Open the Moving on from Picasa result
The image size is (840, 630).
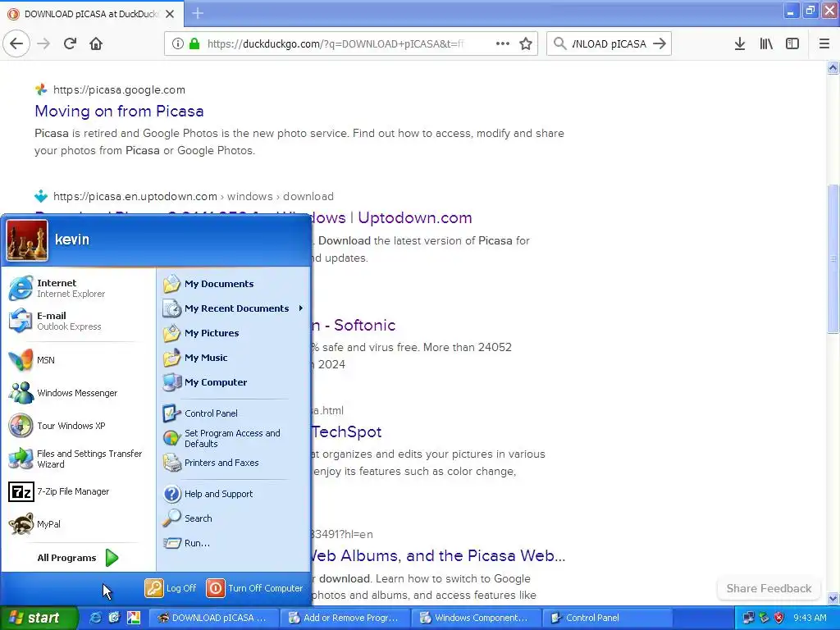click(x=119, y=111)
